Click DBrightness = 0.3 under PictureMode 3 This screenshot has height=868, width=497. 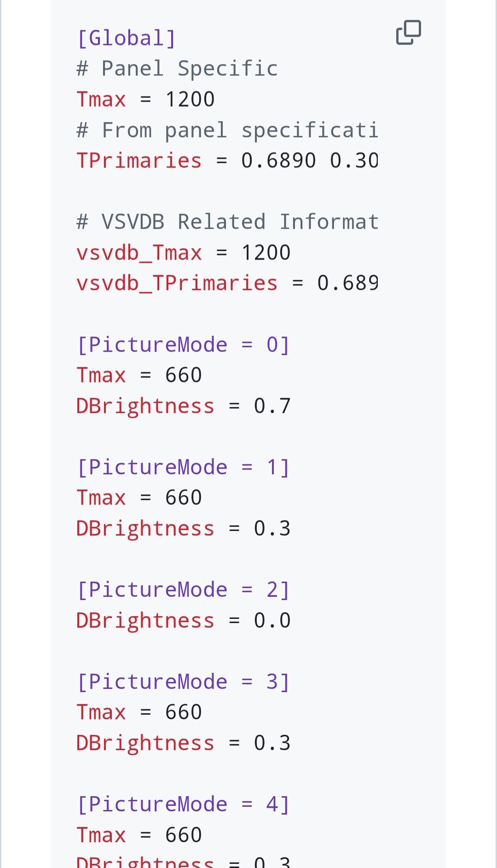(x=183, y=743)
